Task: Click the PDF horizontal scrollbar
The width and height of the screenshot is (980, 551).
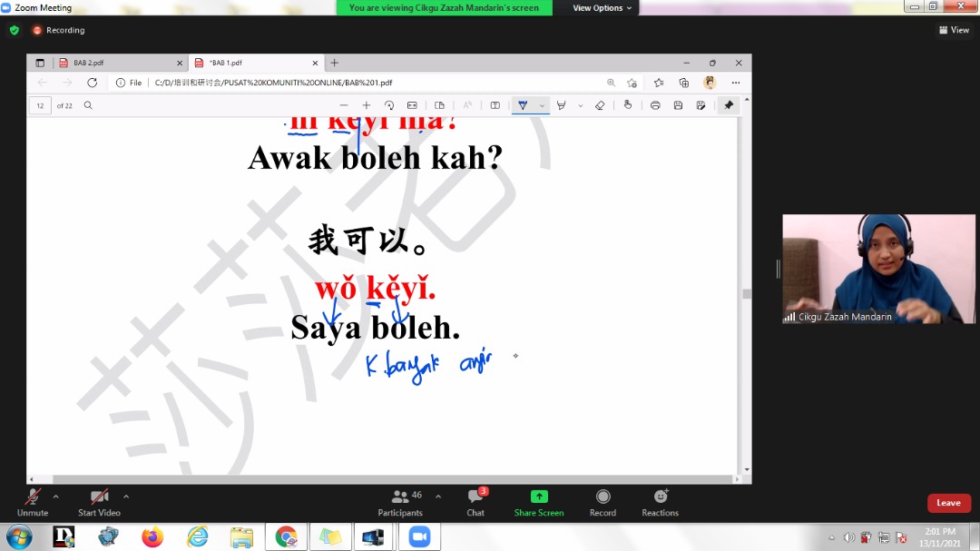Action: (x=392, y=479)
